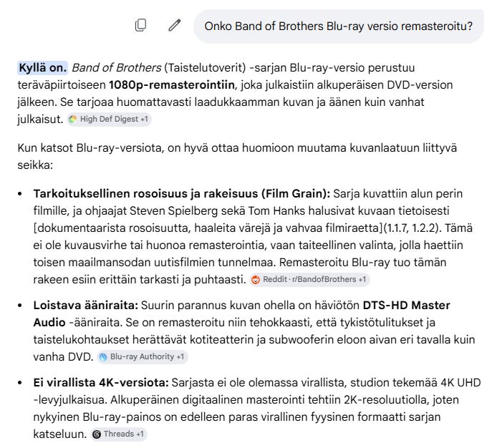
Task: Open the Reddit r/BandofBrothers source chip
Action: [309, 279]
